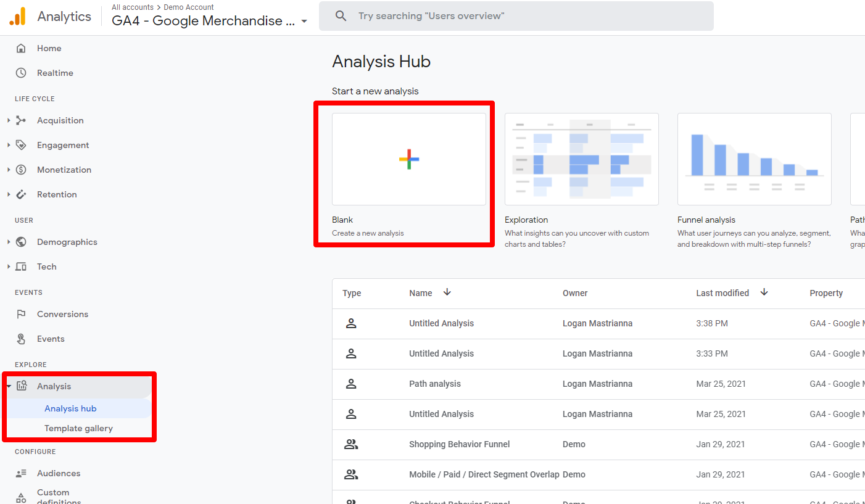The width and height of the screenshot is (865, 504).
Task: Click the Realtime clock icon
Action: (21, 73)
